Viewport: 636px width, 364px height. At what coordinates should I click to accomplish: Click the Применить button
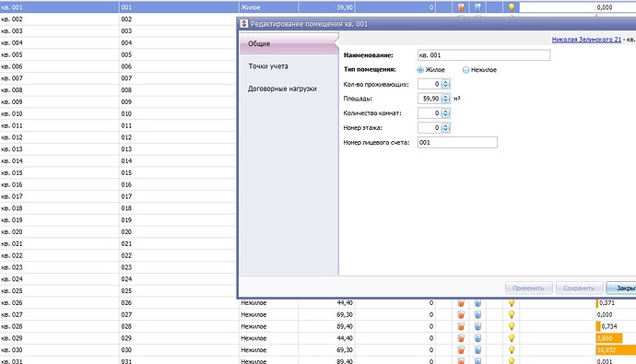click(528, 288)
